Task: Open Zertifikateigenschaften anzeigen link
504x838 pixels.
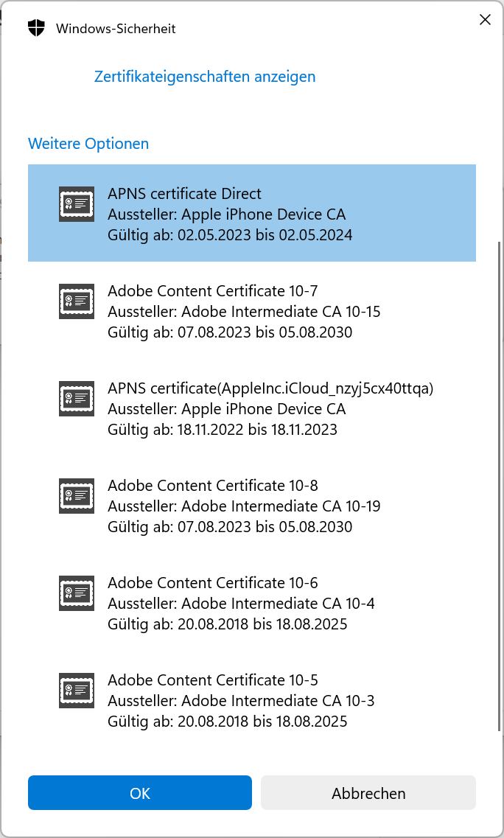Action: tap(205, 77)
